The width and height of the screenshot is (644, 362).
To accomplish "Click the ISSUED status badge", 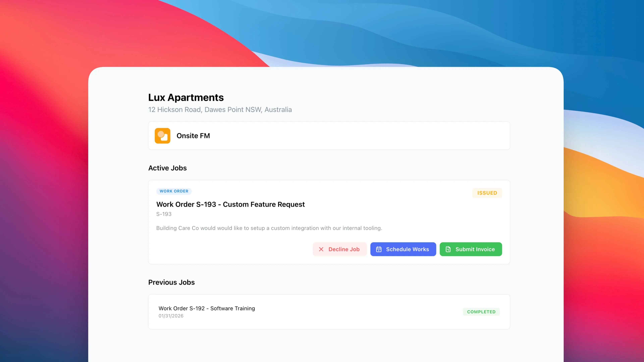I will pos(487,193).
